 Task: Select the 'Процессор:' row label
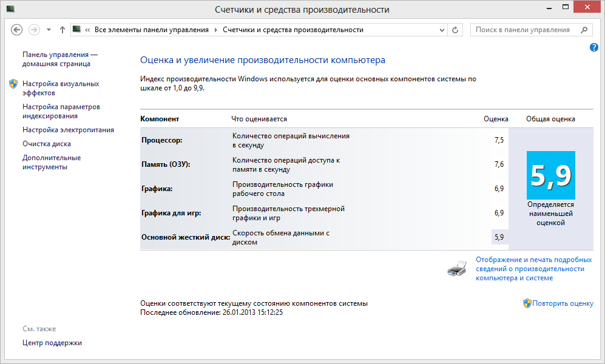click(161, 140)
